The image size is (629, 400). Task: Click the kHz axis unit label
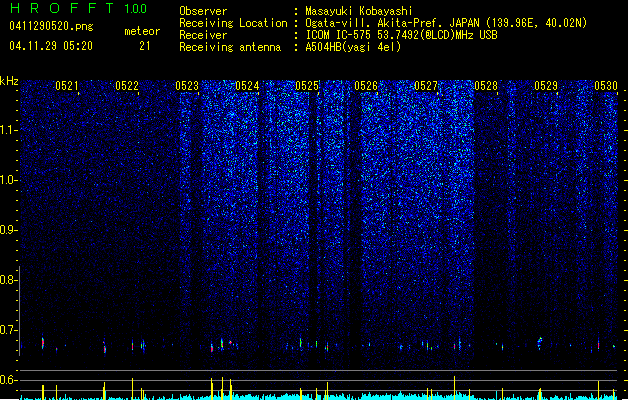pyautogui.click(x=9, y=81)
